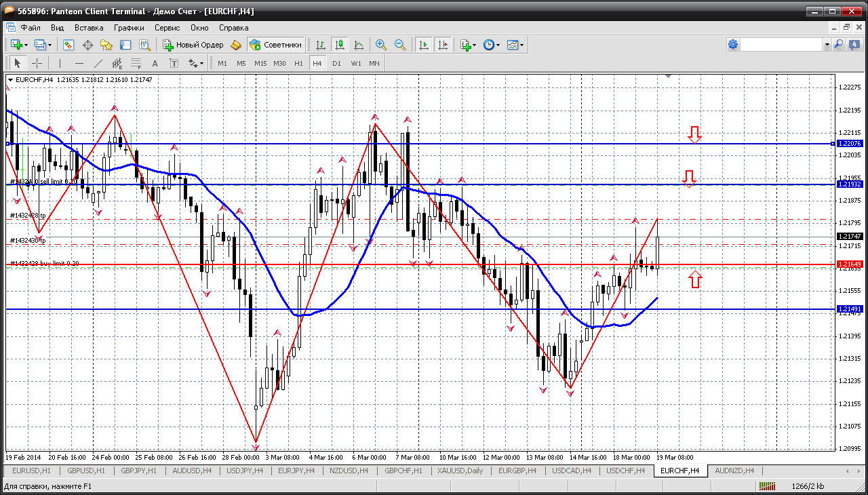Switch timeframe to MN
The image size is (868, 495).
pyautogui.click(x=374, y=63)
